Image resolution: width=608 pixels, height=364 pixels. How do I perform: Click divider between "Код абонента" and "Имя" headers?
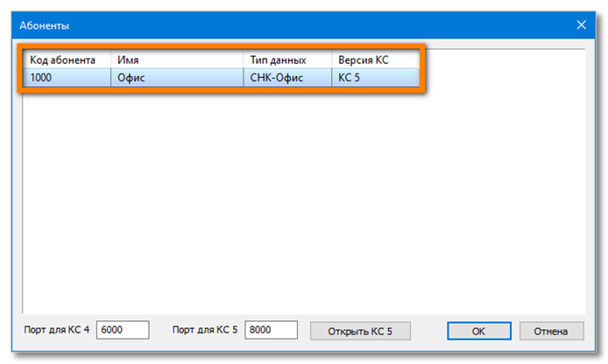point(110,59)
